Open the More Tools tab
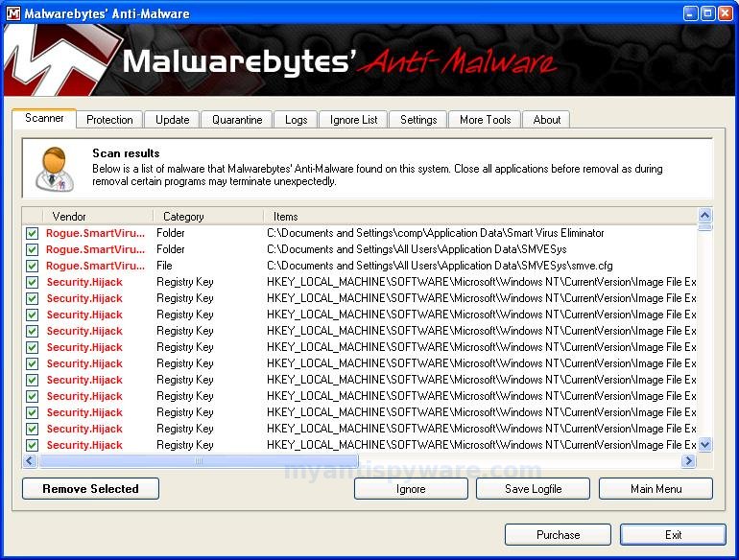Viewport: 739px width, 560px height. (x=486, y=120)
